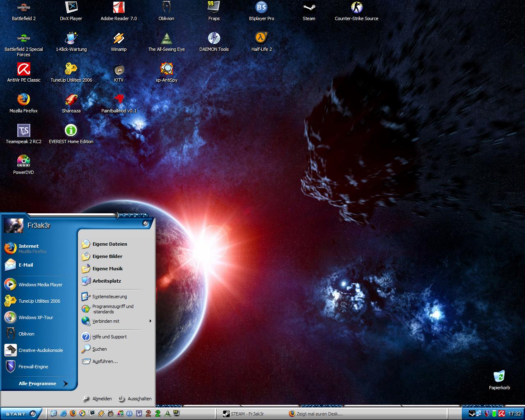Launch Steam from the desktop icon

click(309, 11)
